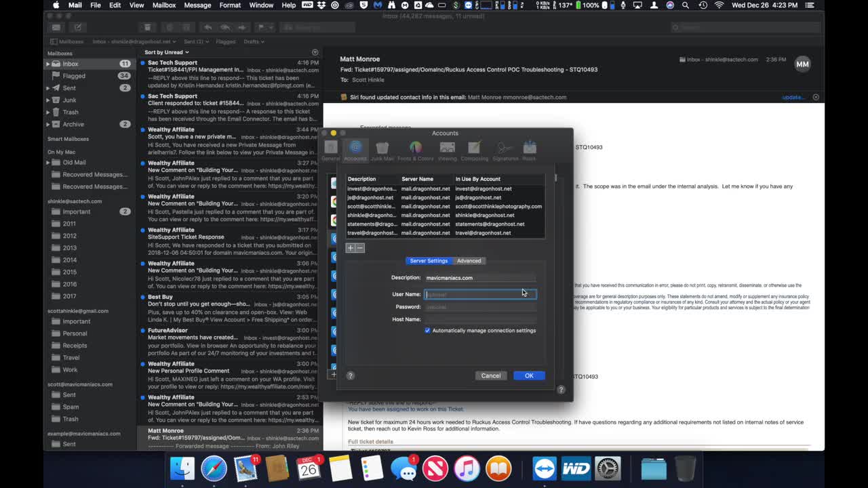The width and height of the screenshot is (868, 488).
Task: Click the Archive toolbar icon in Mail
Action: tap(147, 27)
